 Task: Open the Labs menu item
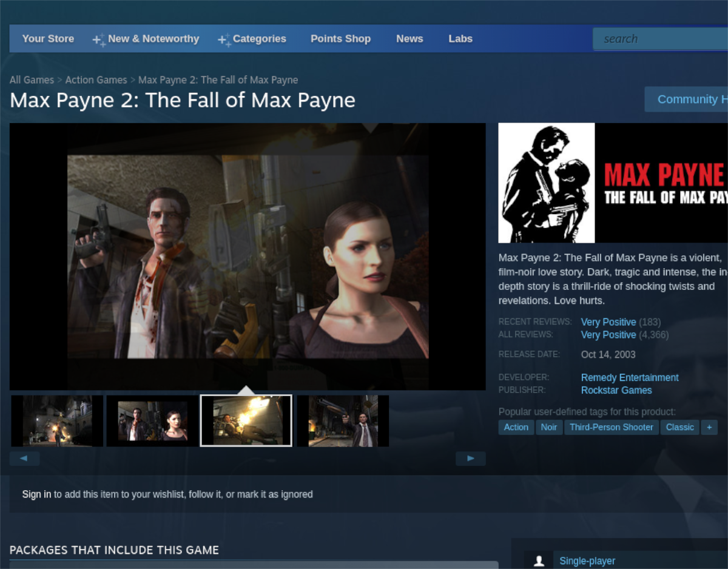(460, 39)
